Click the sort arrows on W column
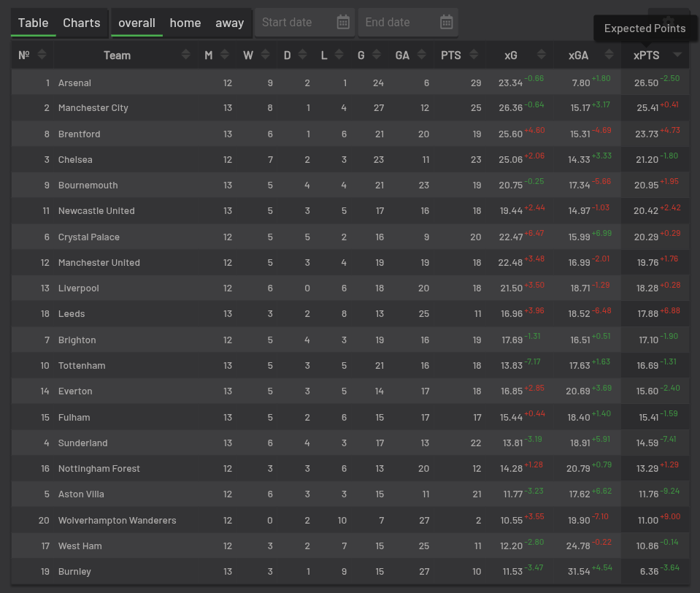 pyautogui.click(x=264, y=55)
